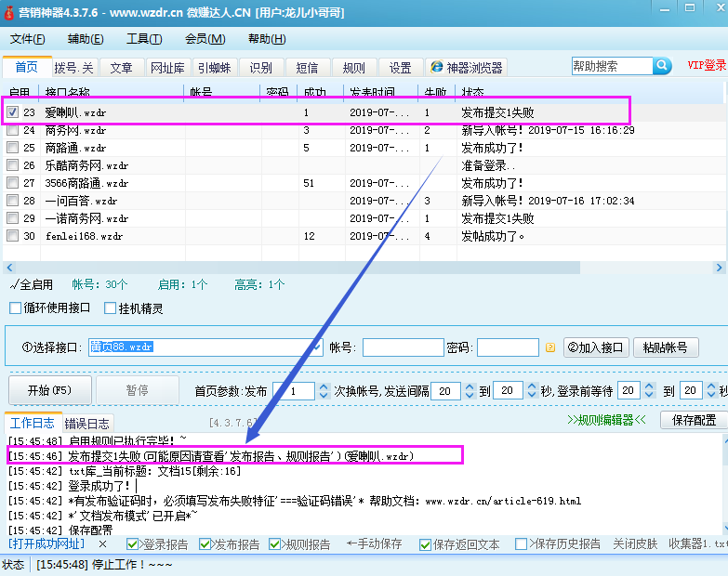
Task: Click the 帮助搜索 search input field
Action: click(x=612, y=66)
